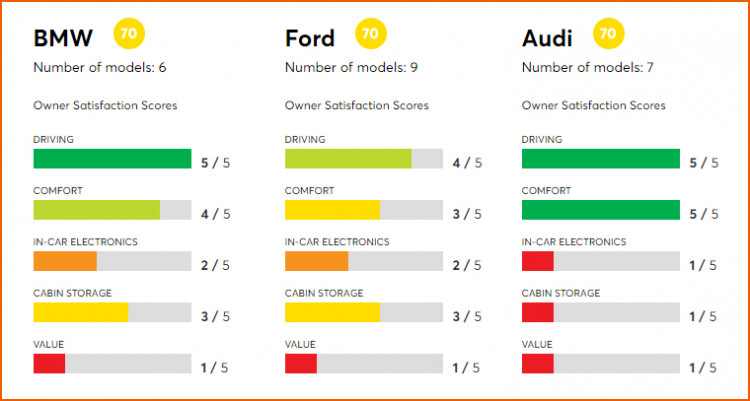The width and height of the screenshot is (750, 401).
Task: Click Audi's red In-Car Electronics bar
Action: [x=537, y=261]
